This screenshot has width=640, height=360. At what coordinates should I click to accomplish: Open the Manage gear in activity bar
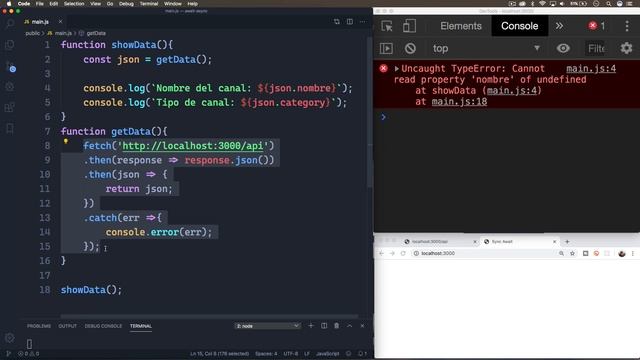(10, 338)
